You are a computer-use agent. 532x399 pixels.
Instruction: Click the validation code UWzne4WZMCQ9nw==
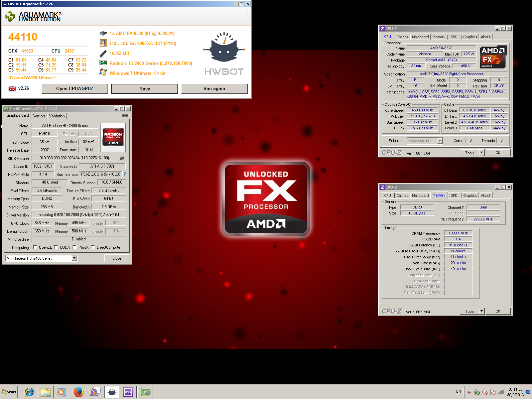32,77
